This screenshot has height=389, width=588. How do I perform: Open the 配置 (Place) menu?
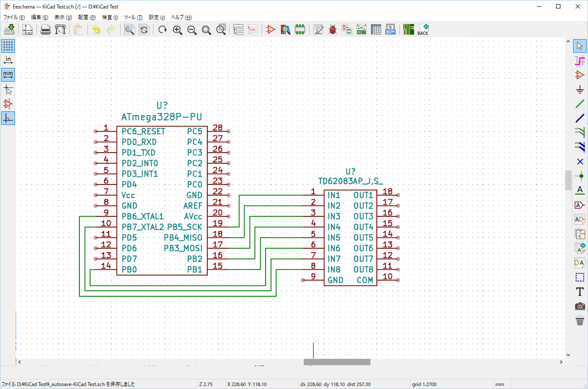pos(87,17)
